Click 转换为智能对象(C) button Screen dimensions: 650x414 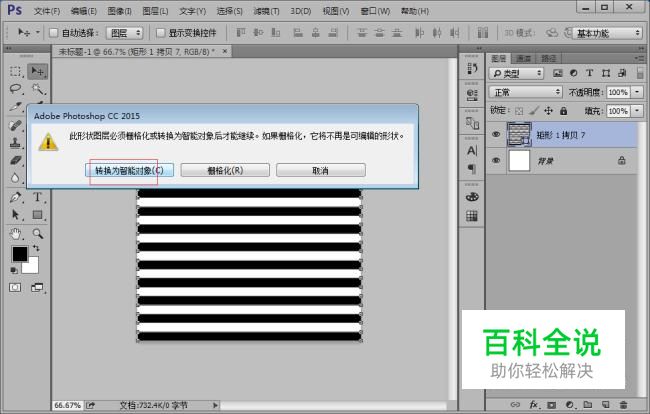tap(129, 170)
